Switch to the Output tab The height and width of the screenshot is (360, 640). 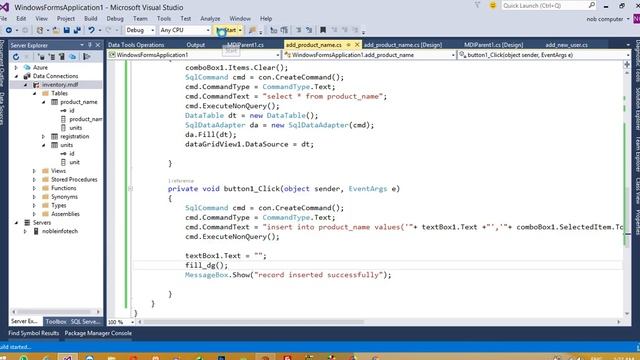click(196, 45)
